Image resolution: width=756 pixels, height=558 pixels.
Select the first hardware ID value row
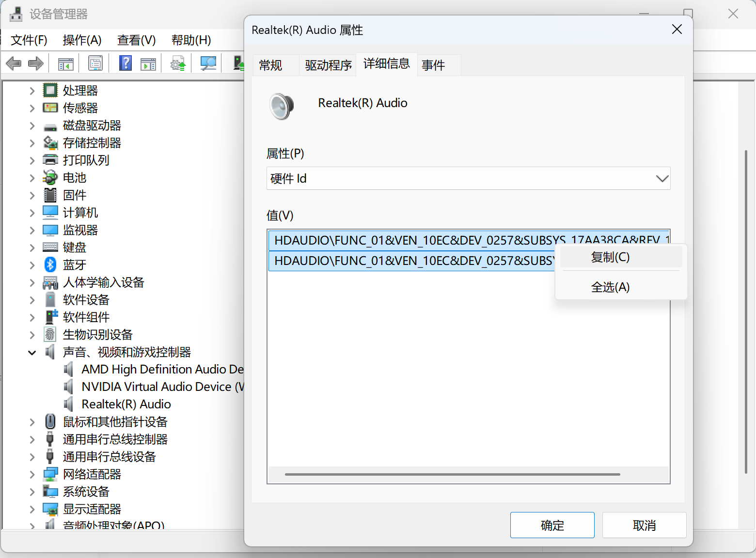click(x=469, y=240)
